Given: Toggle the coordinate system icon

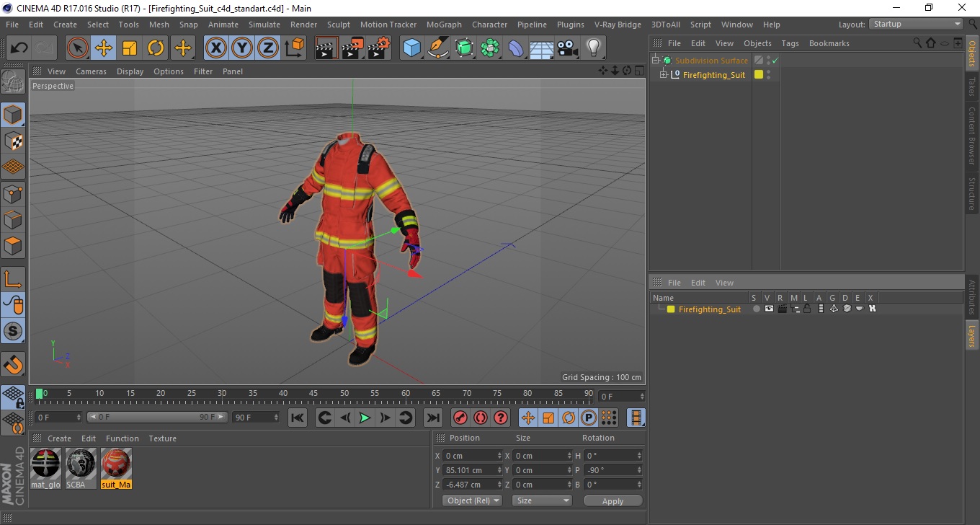Looking at the screenshot, I should point(294,48).
